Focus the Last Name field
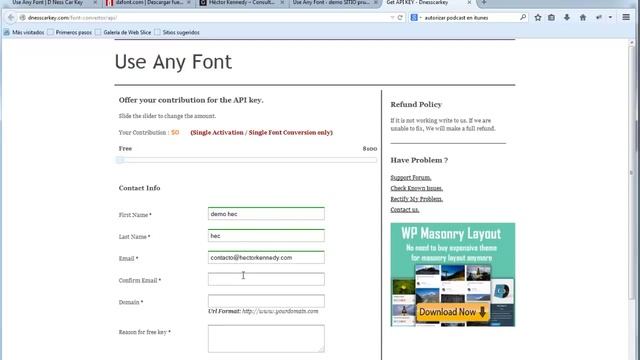This screenshot has height=360, width=640. (266, 236)
